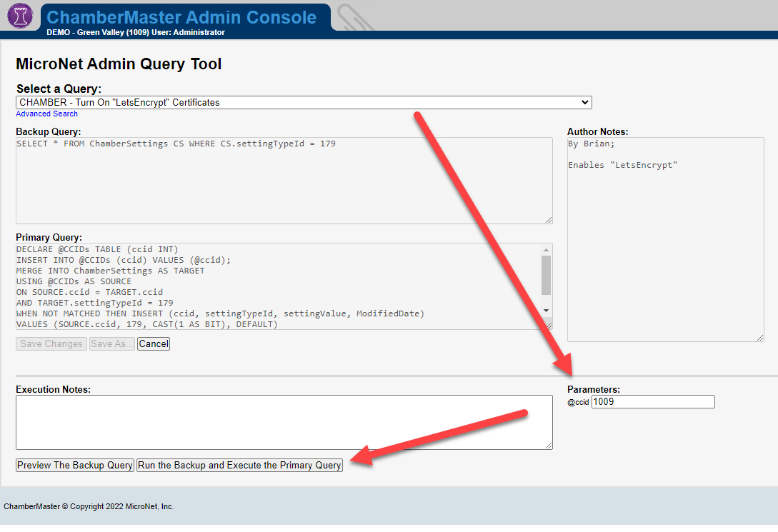Focus the Execution Notes text box
Image resolution: width=778 pixels, height=532 pixels.
point(284,422)
